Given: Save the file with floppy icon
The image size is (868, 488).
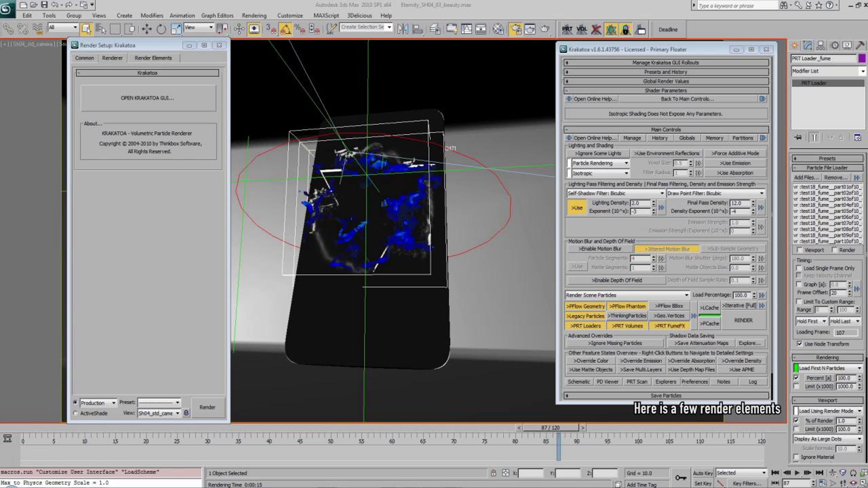Looking at the screenshot, I should [x=44, y=5].
